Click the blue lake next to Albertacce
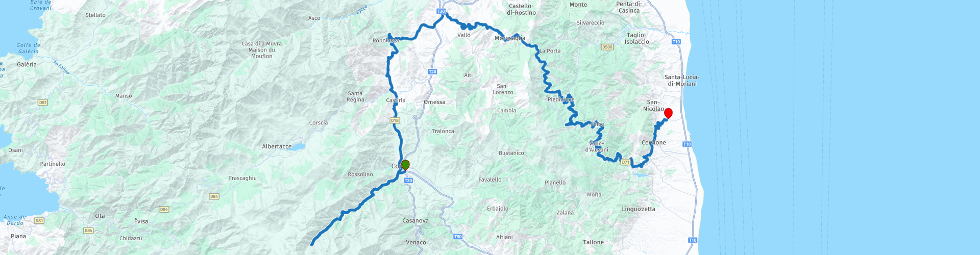 point(299,147)
